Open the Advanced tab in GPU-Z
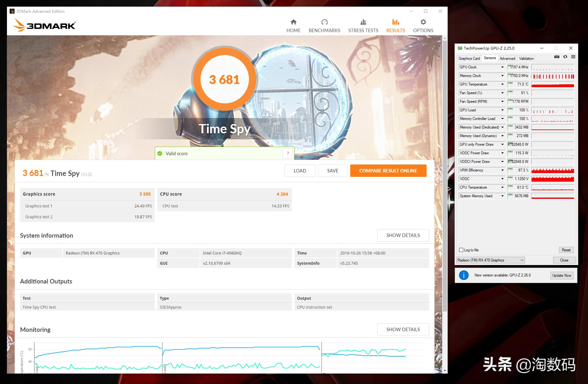The height and width of the screenshot is (384, 588). pyautogui.click(x=507, y=58)
